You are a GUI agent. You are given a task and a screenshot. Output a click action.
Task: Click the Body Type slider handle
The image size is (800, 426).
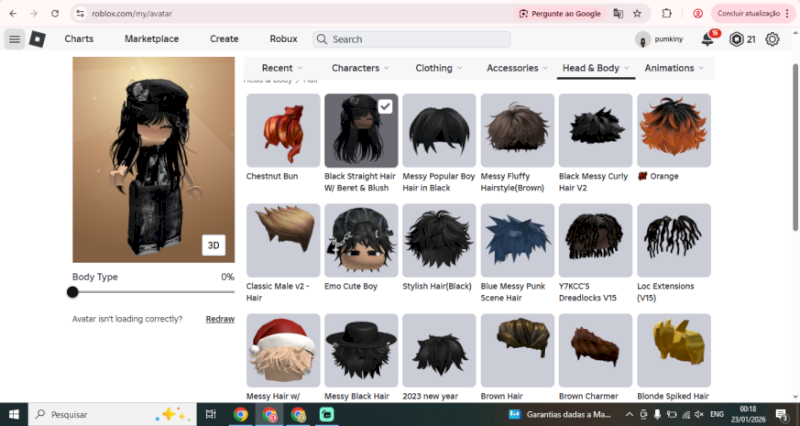click(x=73, y=292)
